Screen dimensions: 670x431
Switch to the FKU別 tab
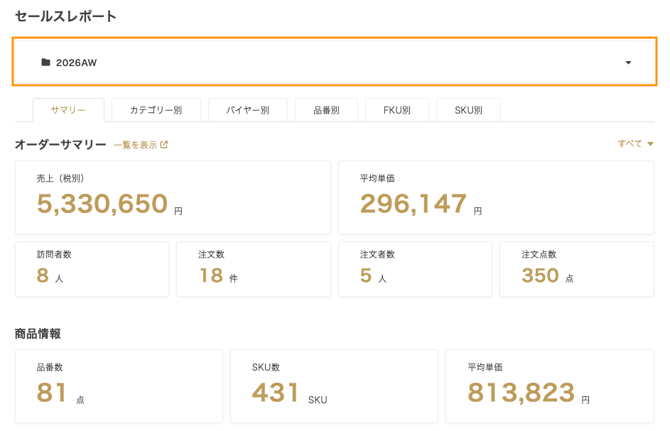(x=397, y=110)
